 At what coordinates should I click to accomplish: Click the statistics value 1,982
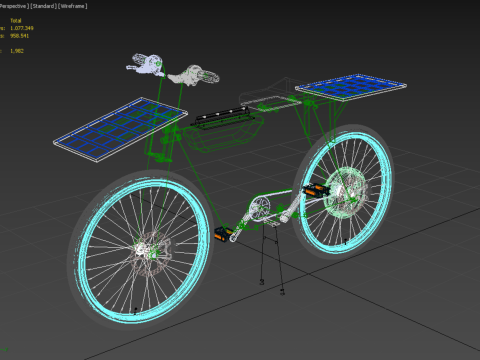coord(17,51)
